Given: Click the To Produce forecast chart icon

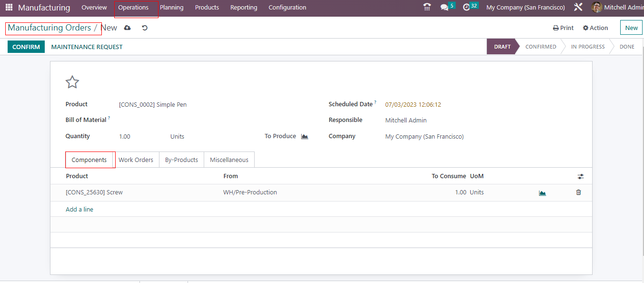Looking at the screenshot, I should point(305,137).
